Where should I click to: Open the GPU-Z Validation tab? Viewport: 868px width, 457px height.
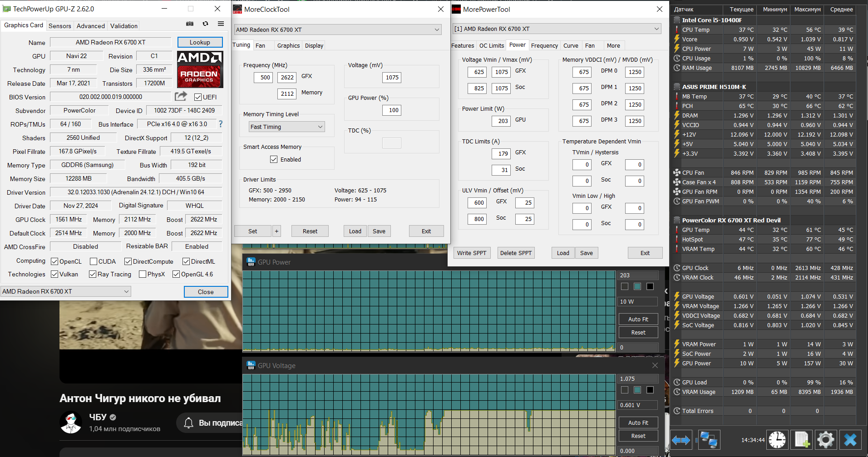tap(124, 26)
